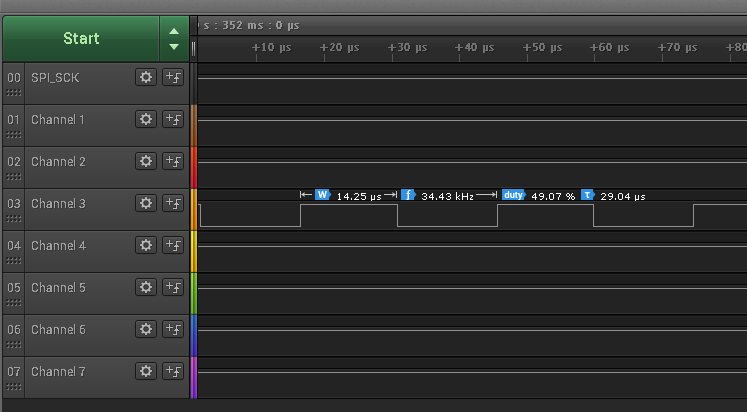The image size is (747, 412).
Task: Open settings gear for Channel 2
Action: 146,161
